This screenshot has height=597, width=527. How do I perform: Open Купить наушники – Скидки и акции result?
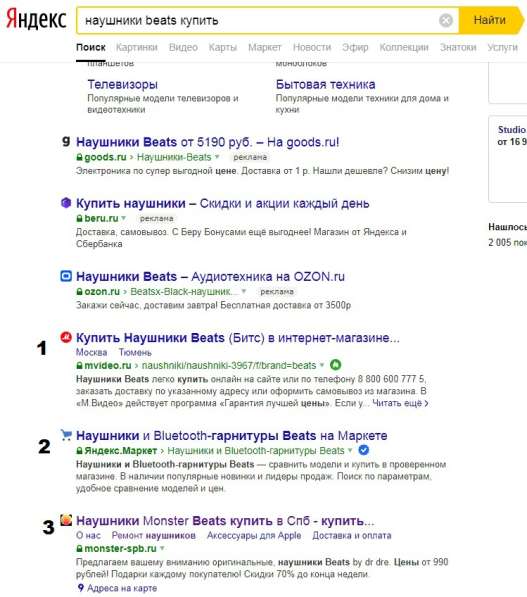coord(223,203)
